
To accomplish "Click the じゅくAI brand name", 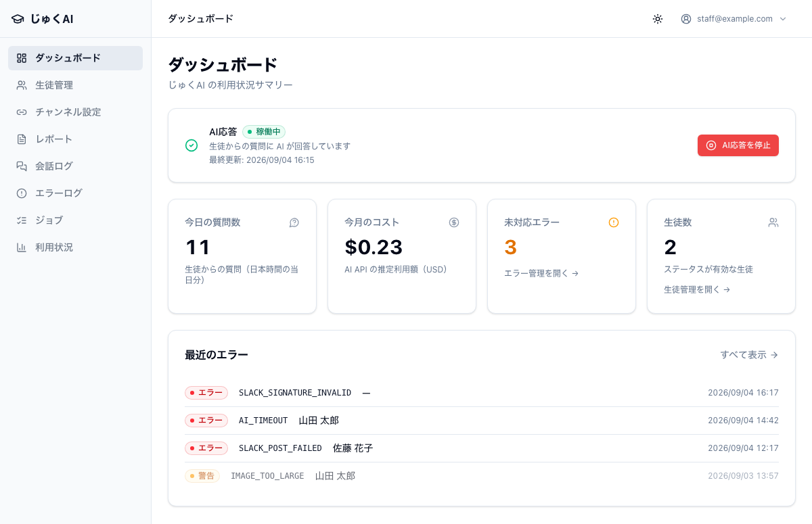I will (51, 19).
